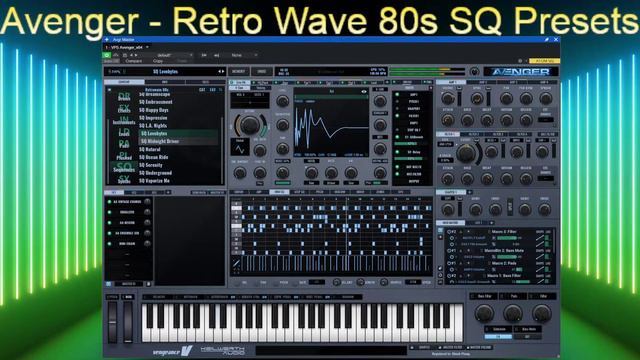Open the Leads (LD) preset category

tap(124, 132)
